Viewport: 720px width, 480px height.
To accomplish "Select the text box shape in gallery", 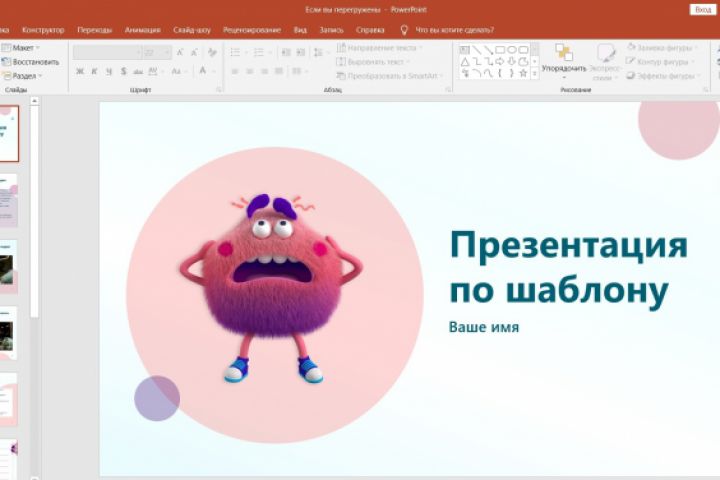I will pos(465,50).
